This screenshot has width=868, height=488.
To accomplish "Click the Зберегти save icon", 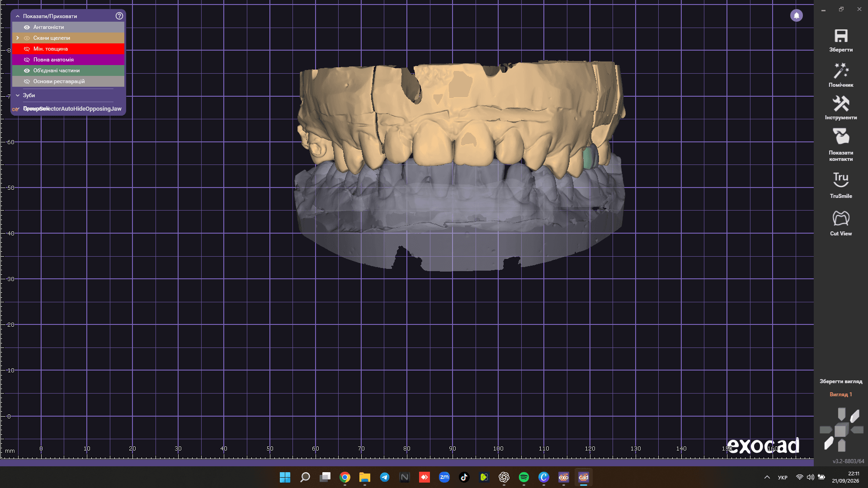I will (x=841, y=36).
